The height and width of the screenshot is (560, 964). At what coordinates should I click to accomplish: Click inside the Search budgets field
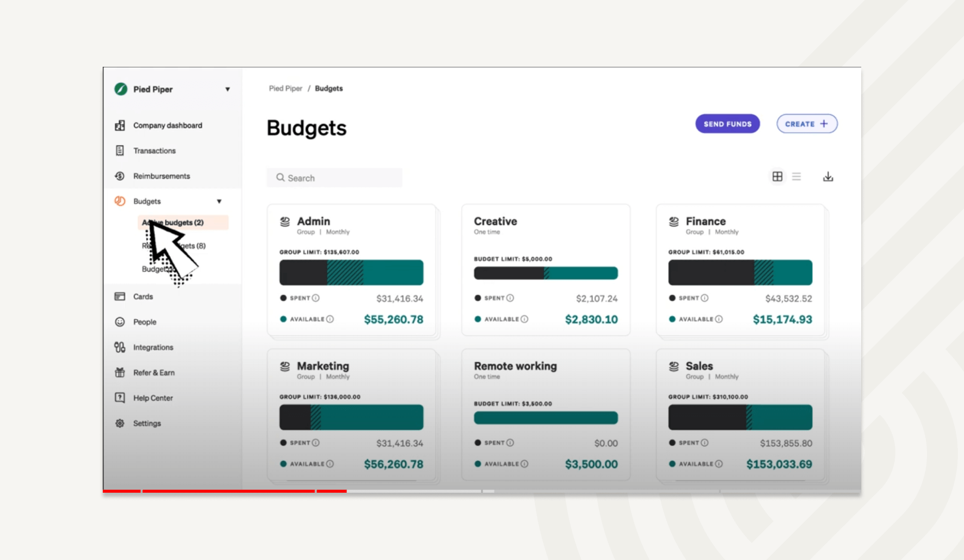point(335,178)
